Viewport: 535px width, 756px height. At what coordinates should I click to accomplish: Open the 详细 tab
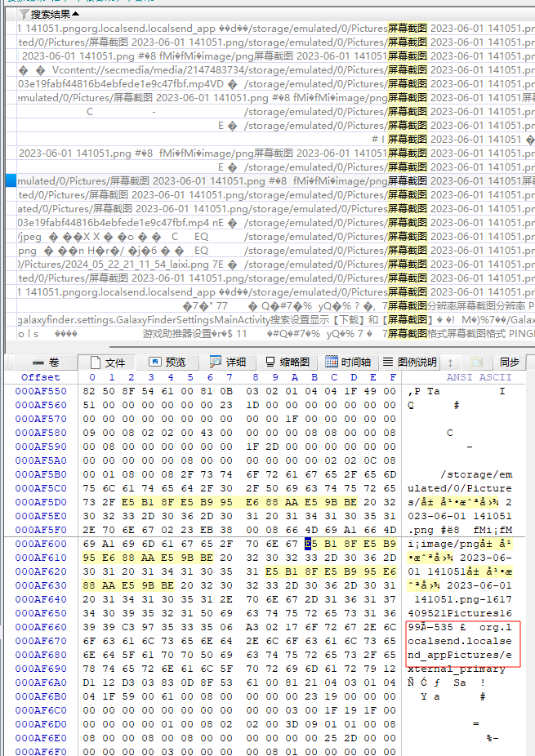228,362
